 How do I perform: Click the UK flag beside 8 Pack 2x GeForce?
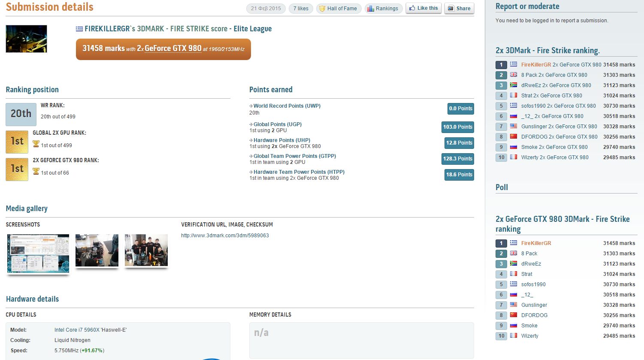(x=514, y=75)
